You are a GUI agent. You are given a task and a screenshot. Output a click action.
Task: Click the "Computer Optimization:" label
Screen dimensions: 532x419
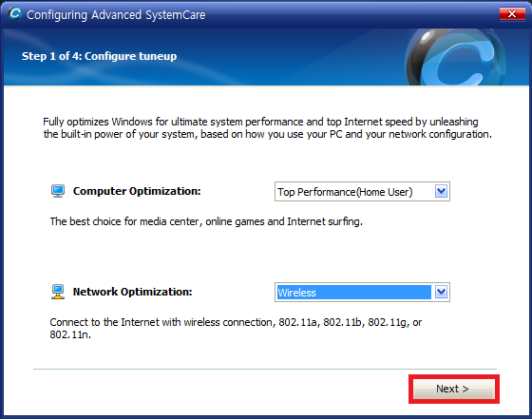tap(137, 191)
